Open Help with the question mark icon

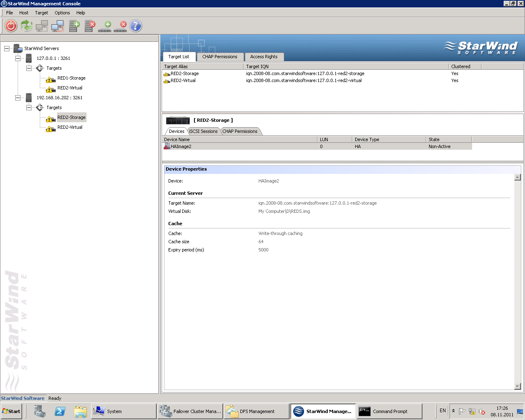[136, 26]
